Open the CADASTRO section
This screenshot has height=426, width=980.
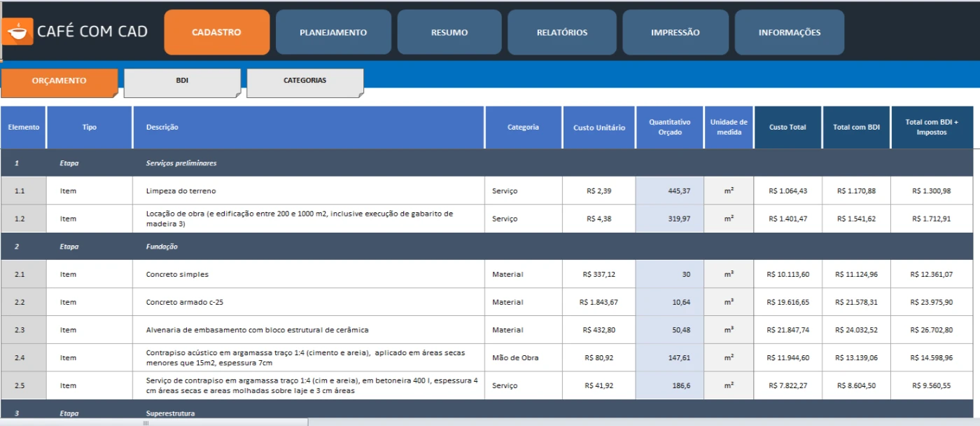(x=216, y=32)
